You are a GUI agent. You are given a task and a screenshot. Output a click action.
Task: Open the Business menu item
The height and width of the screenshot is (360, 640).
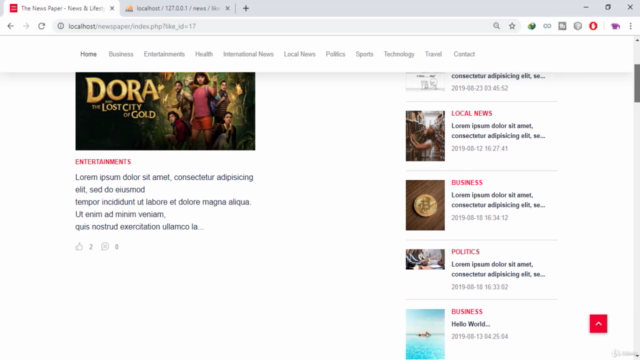[x=121, y=54]
